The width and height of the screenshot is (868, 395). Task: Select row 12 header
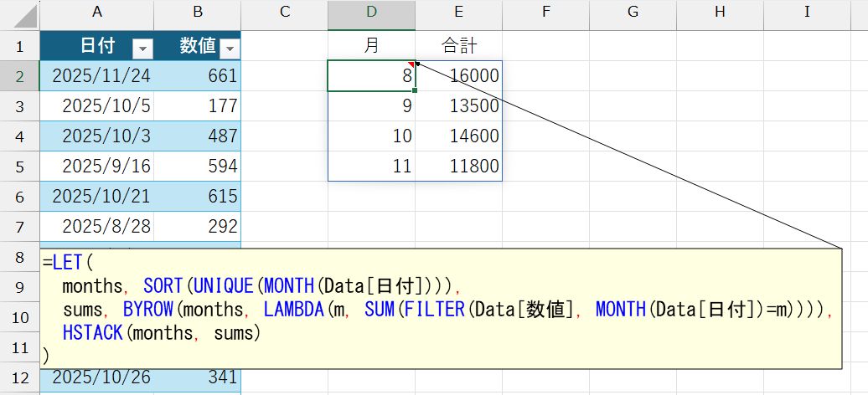coord(20,377)
